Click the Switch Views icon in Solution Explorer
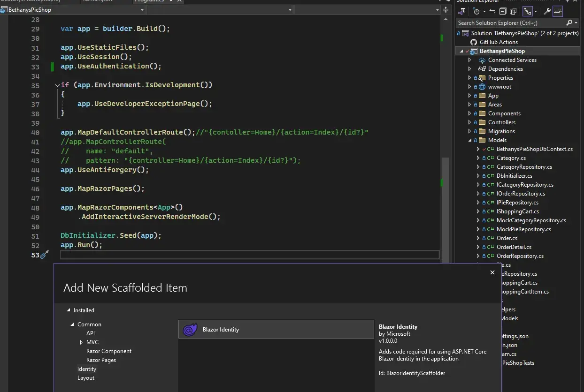Viewport: 584px width, 392px height. click(x=462, y=11)
